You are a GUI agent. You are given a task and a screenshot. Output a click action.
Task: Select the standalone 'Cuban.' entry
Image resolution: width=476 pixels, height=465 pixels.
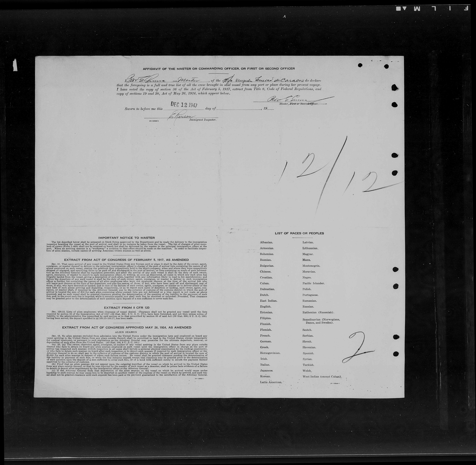(x=265, y=283)
